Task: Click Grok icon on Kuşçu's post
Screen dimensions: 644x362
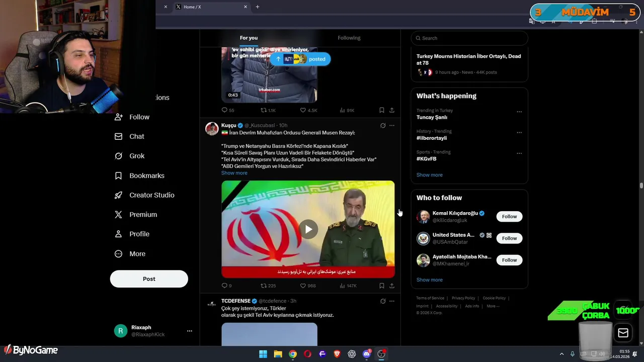Action: pyautogui.click(x=383, y=126)
